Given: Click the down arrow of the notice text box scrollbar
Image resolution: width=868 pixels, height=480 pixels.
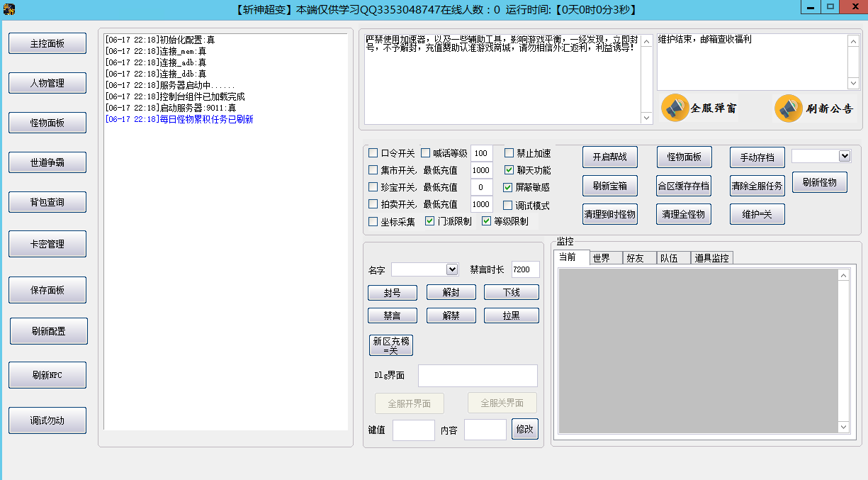Looking at the screenshot, I should [x=647, y=118].
